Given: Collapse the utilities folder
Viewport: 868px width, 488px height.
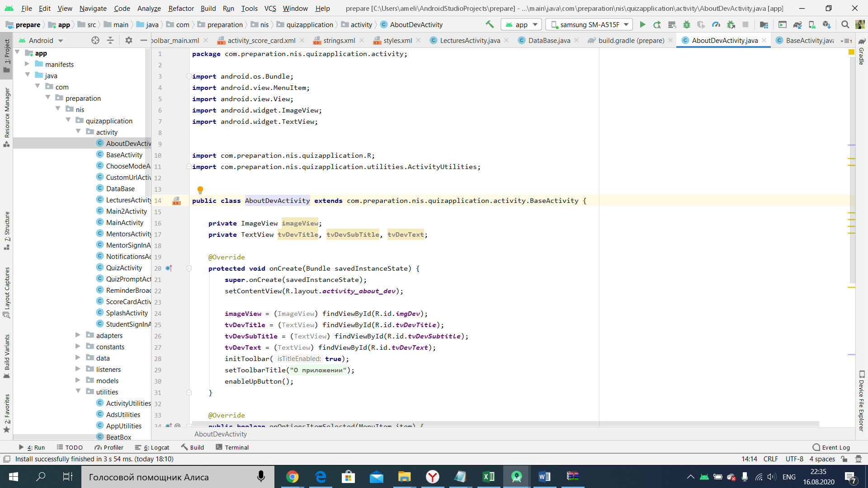Looking at the screenshot, I should [78, 391].
